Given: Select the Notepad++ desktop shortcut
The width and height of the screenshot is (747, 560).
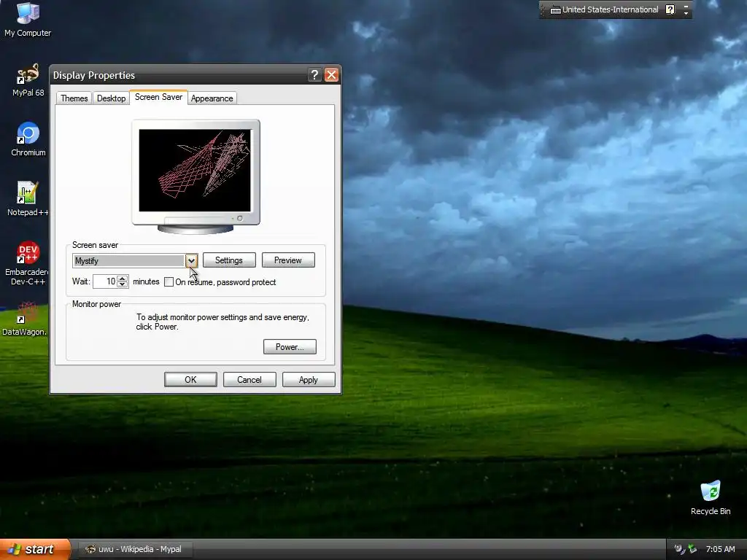Looking at the screenshot, I should [x=28, y=199].
